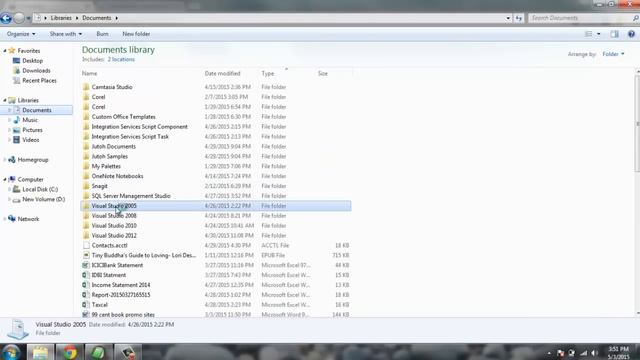Collapse the Libraries section arrow
This screenshot has height=360, width=640.
click(x=5, y=100)
